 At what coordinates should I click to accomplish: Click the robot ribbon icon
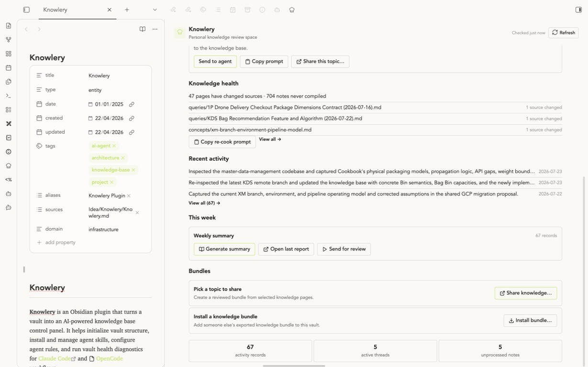coord(9,194)
